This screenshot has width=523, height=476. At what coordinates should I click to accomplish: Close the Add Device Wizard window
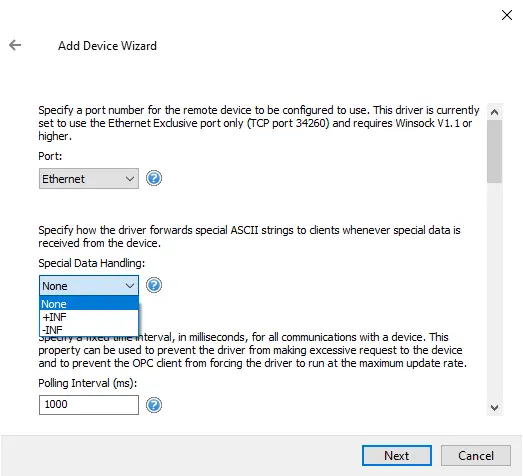point(507,15)
